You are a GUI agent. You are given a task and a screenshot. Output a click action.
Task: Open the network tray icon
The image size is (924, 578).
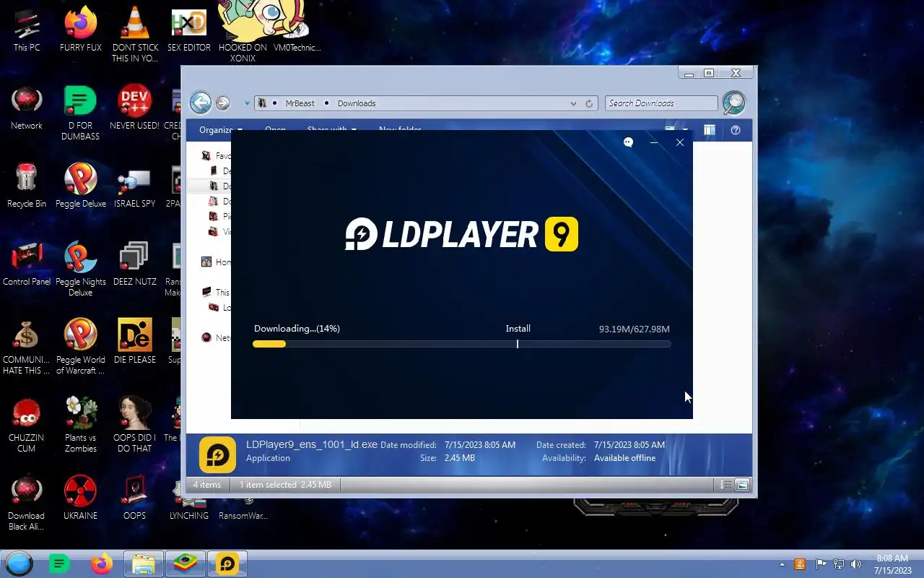coord(839,564)
